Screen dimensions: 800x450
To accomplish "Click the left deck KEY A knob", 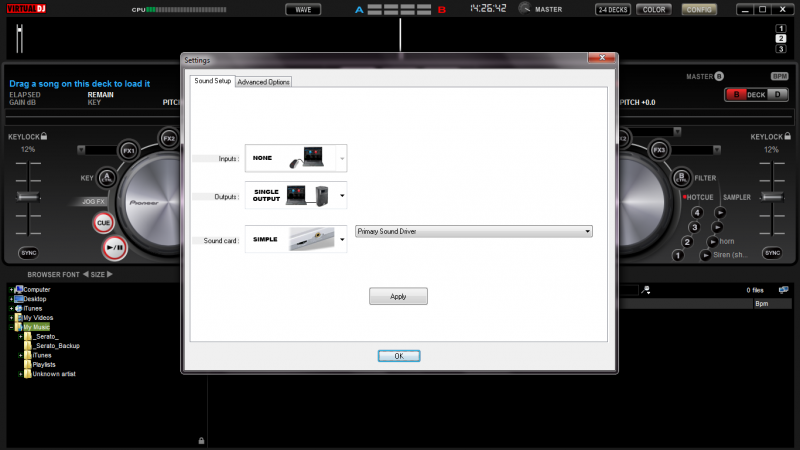I will 107,178.
